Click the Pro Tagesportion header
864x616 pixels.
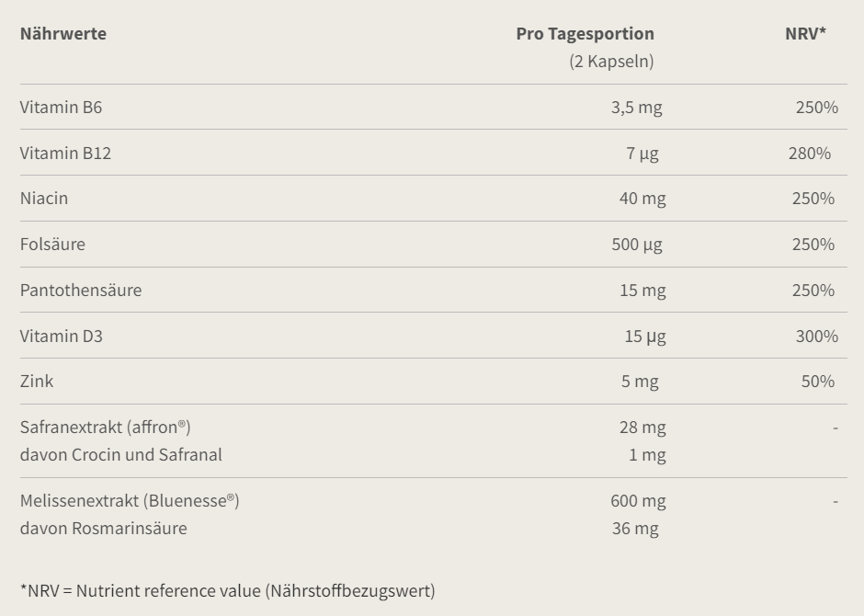[x=585, y=34]
